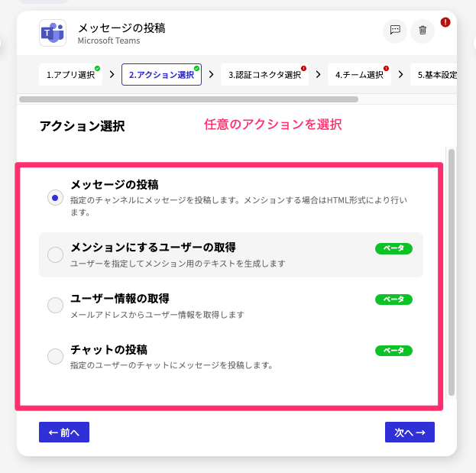This screenshot has width=476, height=473.
Task: Click the trash delete icon
Action: click(423, 30)
